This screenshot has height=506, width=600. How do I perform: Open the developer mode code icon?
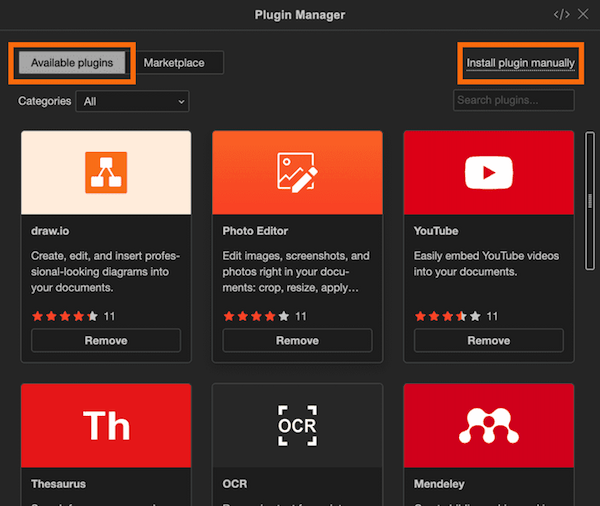561,14
